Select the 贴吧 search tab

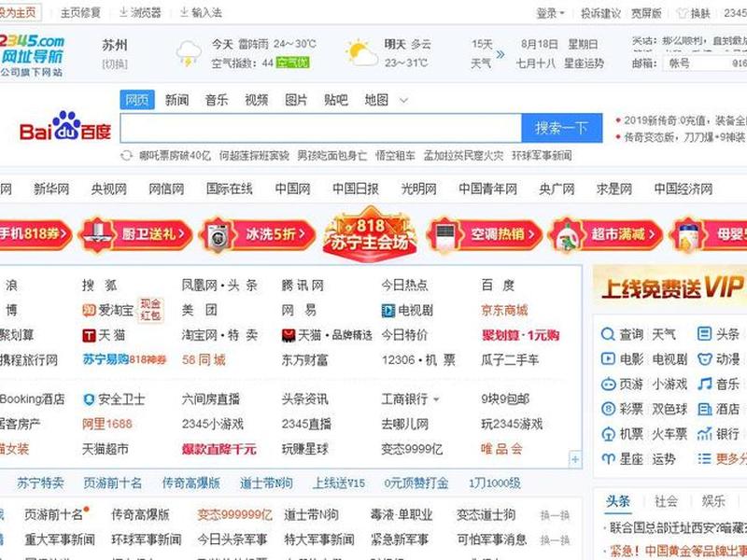pyautogui.click(x=336, y=100)
